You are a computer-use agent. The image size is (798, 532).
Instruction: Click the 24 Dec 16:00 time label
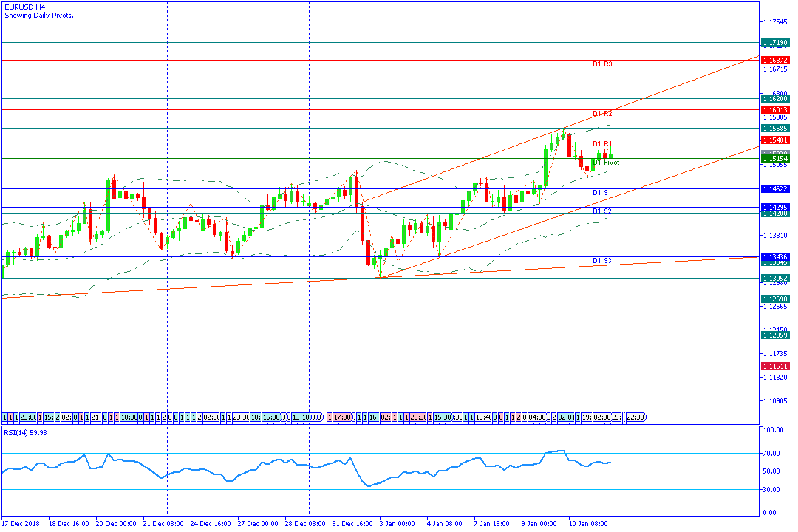pyautogui.click(x=211, y=524)
